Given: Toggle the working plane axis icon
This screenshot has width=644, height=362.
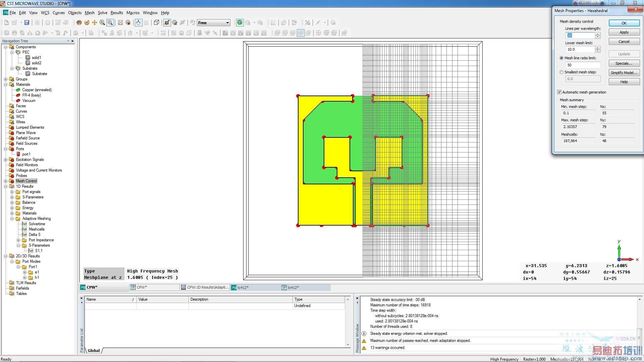Looking at the screenshot, I should pos(138,22).
